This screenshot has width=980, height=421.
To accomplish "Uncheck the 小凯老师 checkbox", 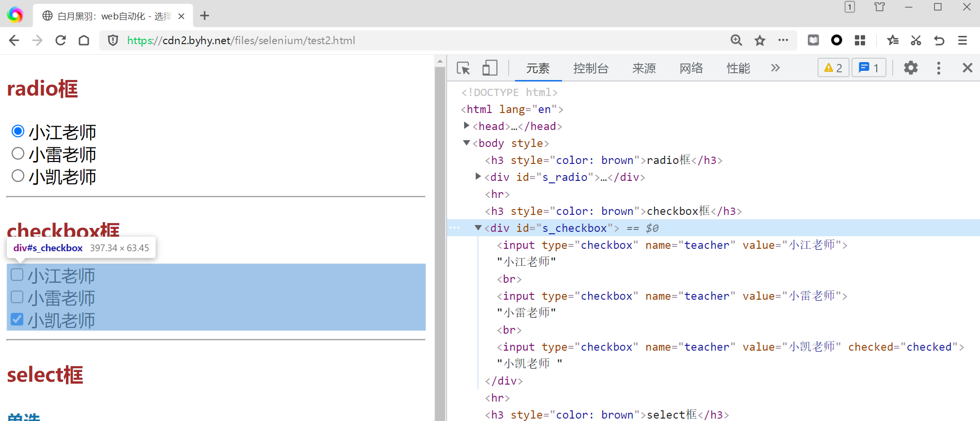I will click(17, 319).
